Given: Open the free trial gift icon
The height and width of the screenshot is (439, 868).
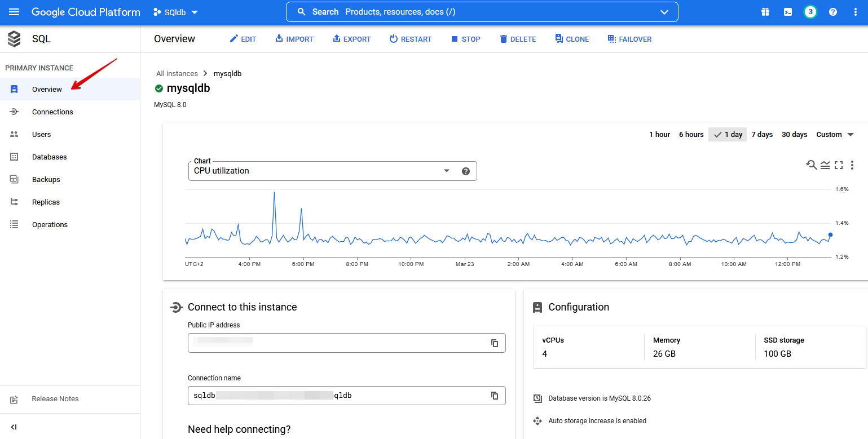Looking at the screenshot, I should pos(765,12).
